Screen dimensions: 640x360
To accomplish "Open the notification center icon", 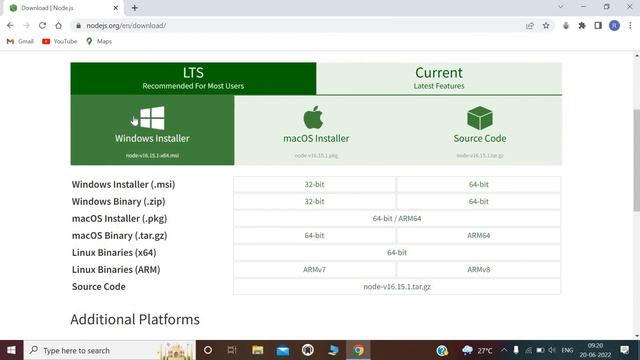I will [x=624, y=350].
